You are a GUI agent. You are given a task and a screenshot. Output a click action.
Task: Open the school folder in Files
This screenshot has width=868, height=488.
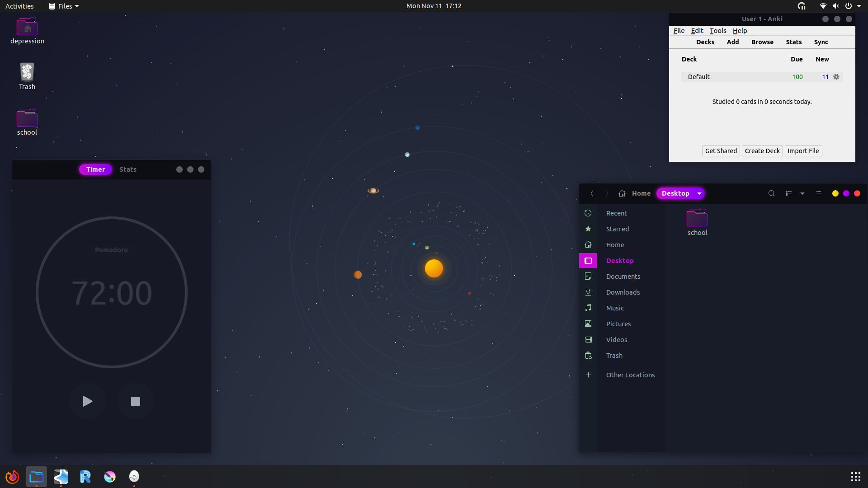point(697,219)
